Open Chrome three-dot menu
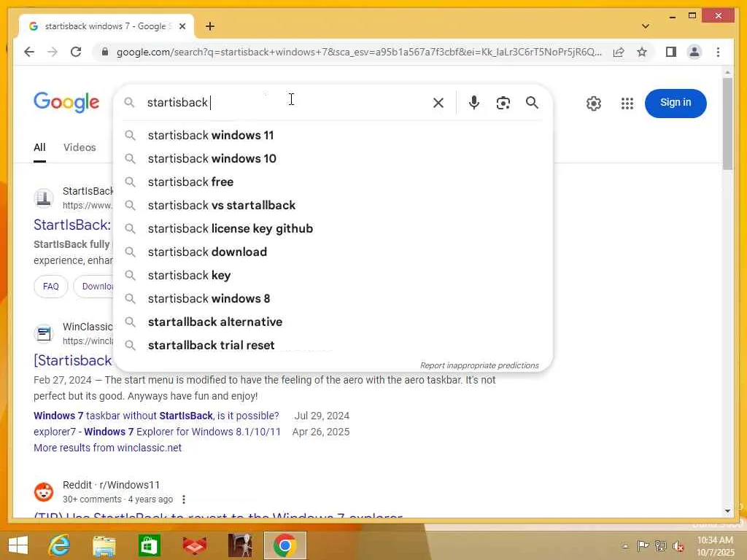Screen dimensions: 747x560 point(718,52)
